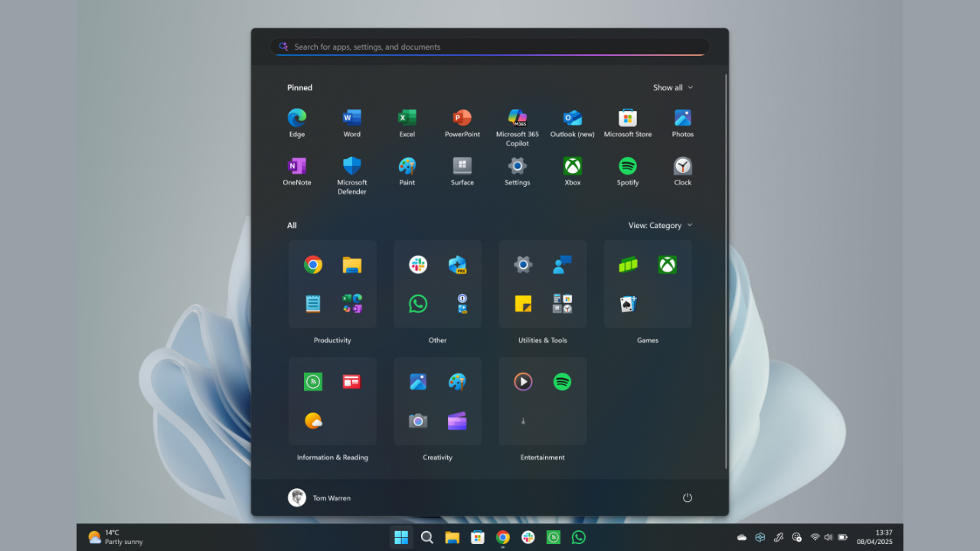980x551 pixels.
Task: Open File Explorer in Productivity category
Action: [x=352, y=265]
